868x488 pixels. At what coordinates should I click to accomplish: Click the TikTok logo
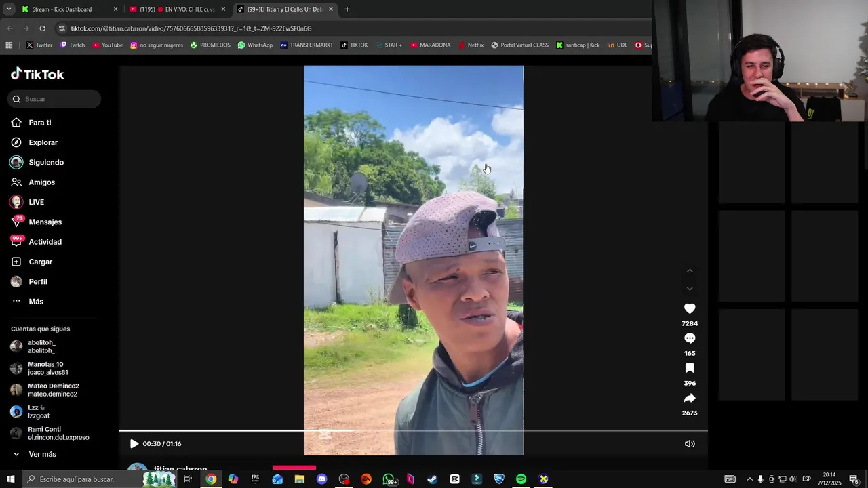pyautogui.click(x=37, y=75)
